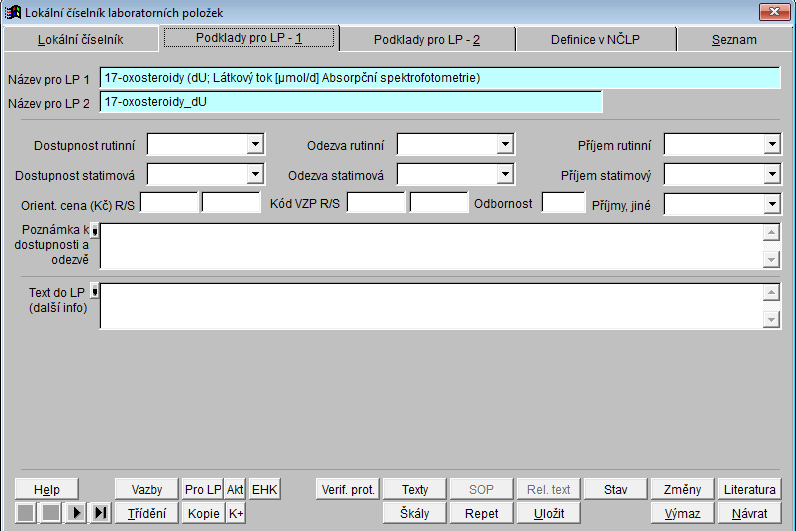The height and width of the screenshot is (531, 796).
Task: Click small button beside Text do LP
Action: [x=95, y=291]
